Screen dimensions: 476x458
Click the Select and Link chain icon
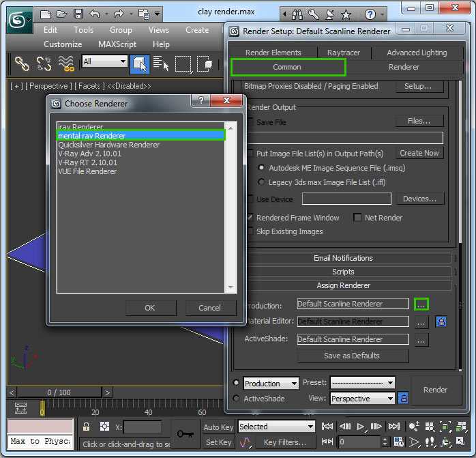[22, 64]
